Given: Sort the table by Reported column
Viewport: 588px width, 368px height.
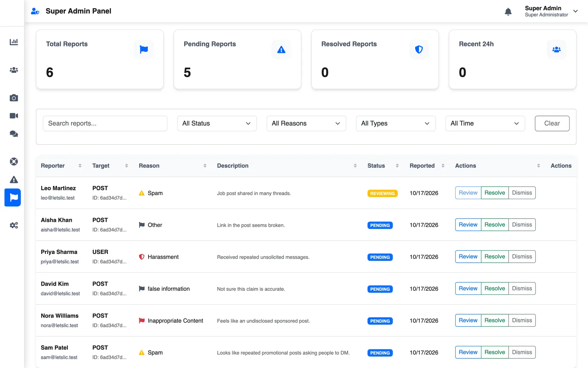Looking at the screenshot, I should point(443,166).
